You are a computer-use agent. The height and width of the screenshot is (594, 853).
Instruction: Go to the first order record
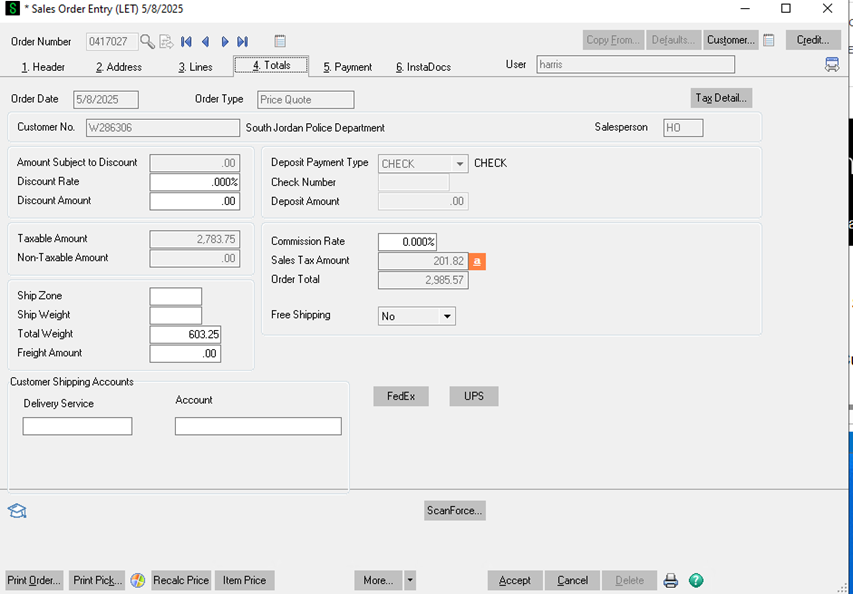click(x=186, y=41)
